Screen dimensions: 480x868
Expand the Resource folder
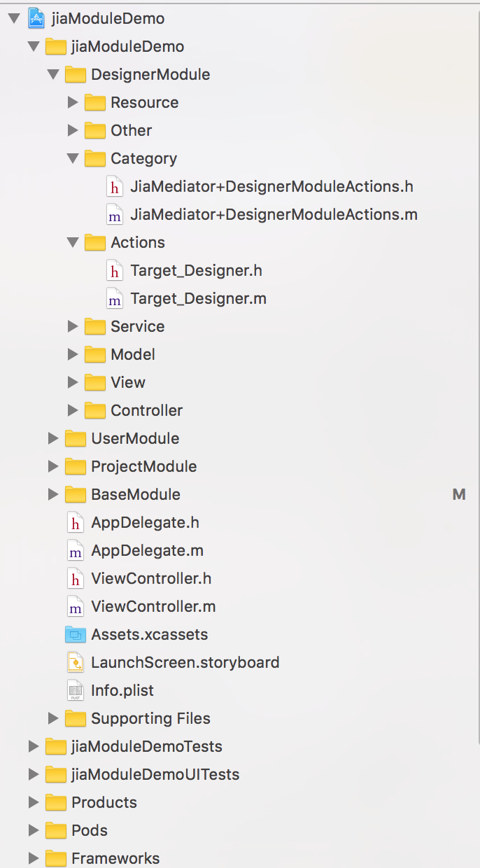(x=73, y=102)
